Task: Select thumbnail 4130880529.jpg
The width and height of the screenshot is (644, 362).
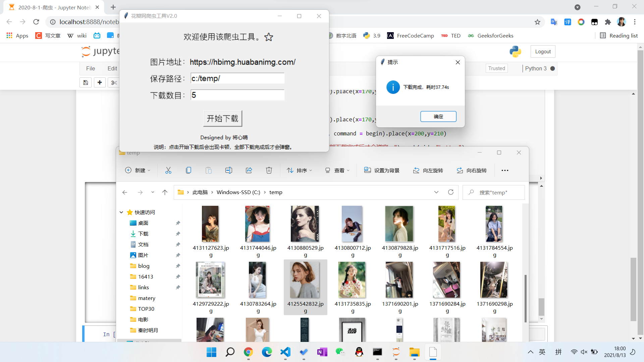Action: (305, 224)
